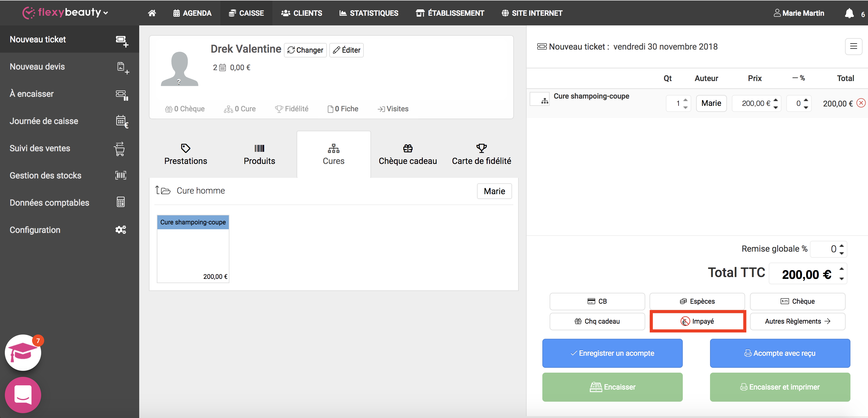Image resolution: width=868 pixels, height=418 pixels.
Task: Click the line discount percent field
Action: point(799,103)
